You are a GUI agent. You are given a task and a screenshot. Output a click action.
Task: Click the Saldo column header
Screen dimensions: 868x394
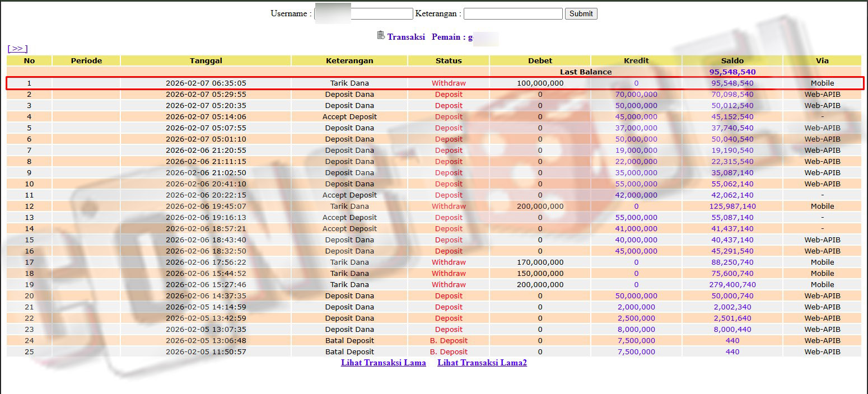click(x=732, y=60)
